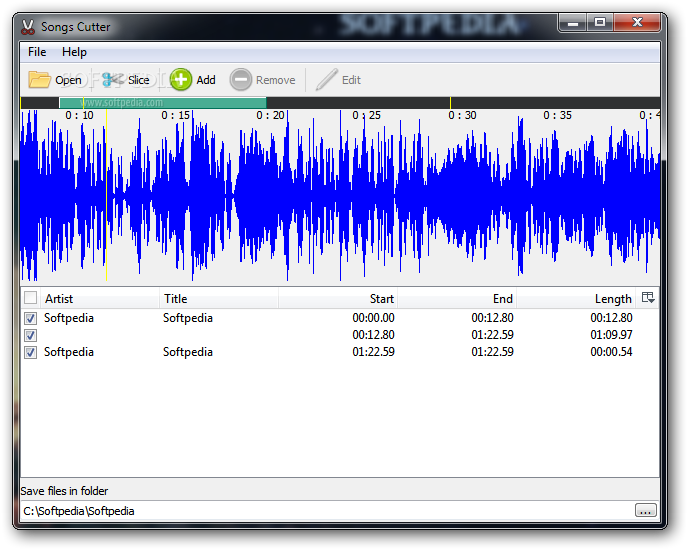The image size is (688, 550).
Task: Click the Edit pencil tool
Action: pyautogui.click(x=338, y=80)
